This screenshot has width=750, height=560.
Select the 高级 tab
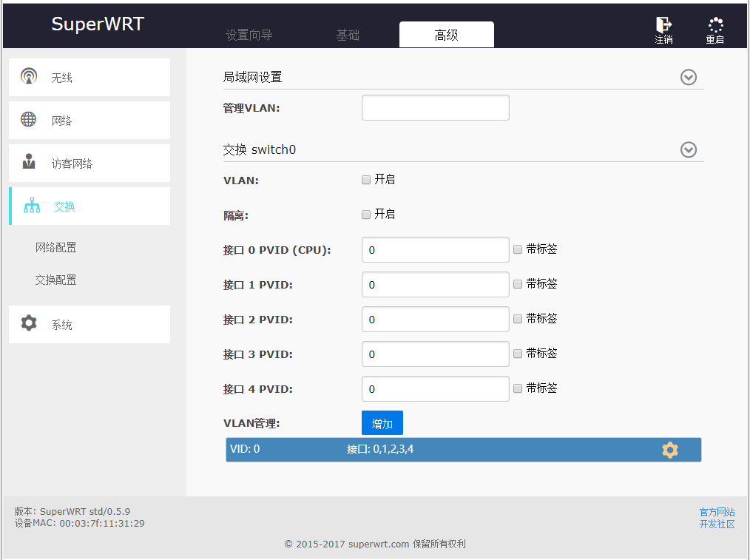click(x=447, y=35)
